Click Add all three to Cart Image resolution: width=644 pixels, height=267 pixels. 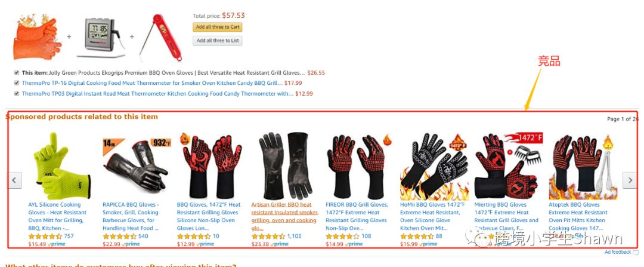(217, 27)
